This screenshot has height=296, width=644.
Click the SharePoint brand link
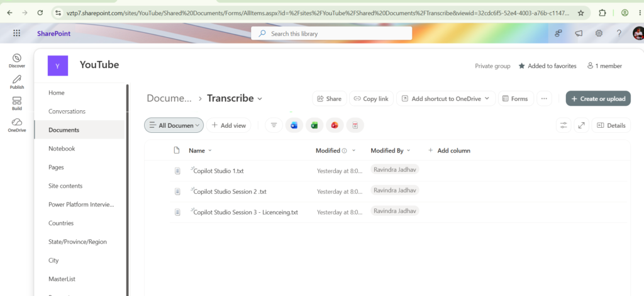click(x=54, y=33)
